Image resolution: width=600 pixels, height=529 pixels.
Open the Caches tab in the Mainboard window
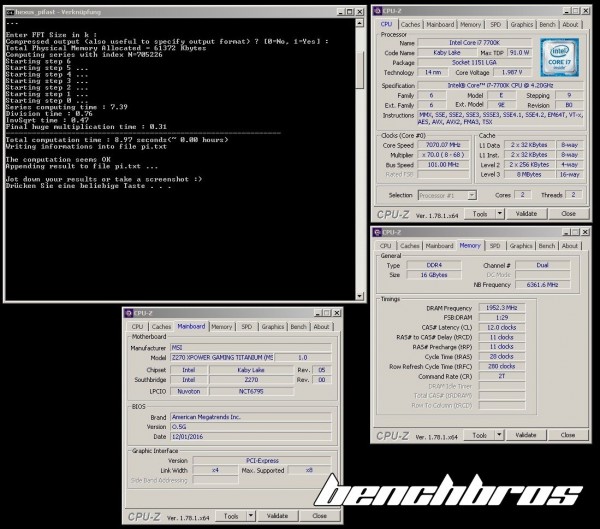click(161, 327)
